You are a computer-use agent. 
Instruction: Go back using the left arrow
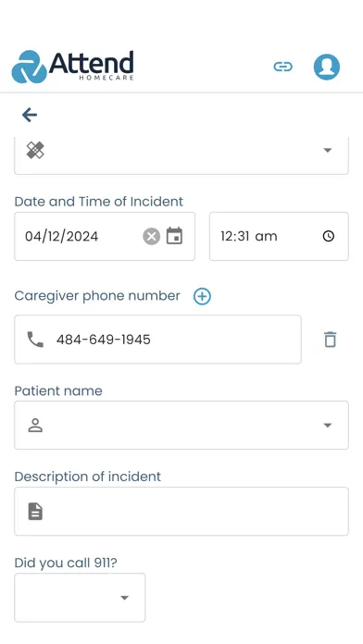pyautogui.click(x=30, y=115)
